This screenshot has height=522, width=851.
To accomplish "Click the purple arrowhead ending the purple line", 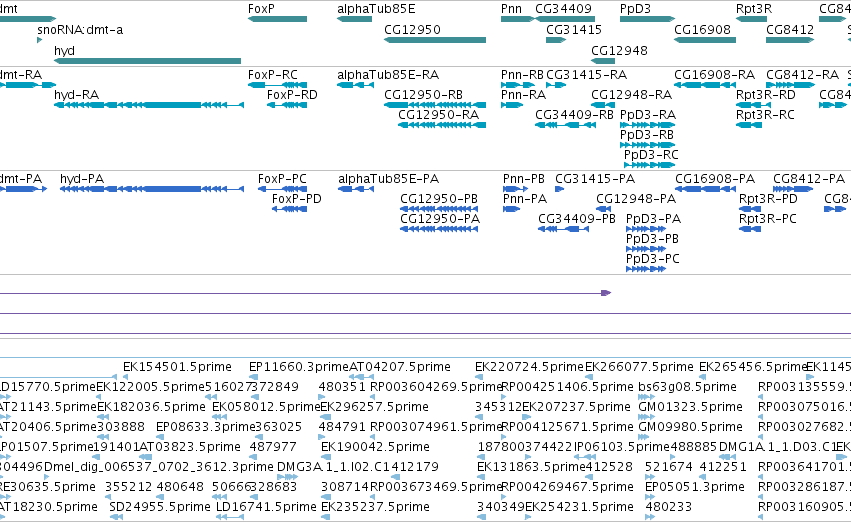I will pyautogui.click(x=606, y=293).
